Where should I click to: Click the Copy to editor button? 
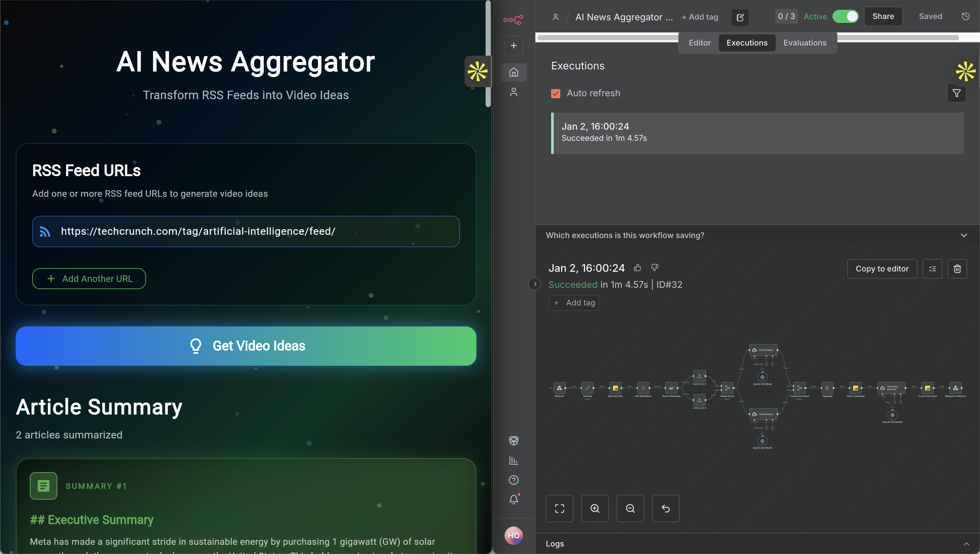pos(882,268)
